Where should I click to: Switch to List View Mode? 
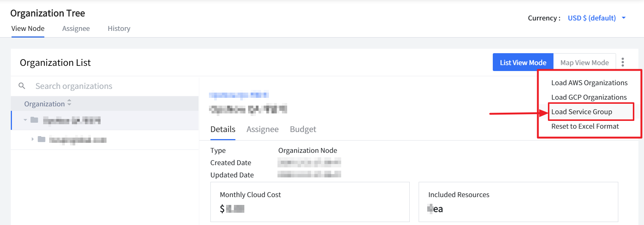tap(523, 62)
